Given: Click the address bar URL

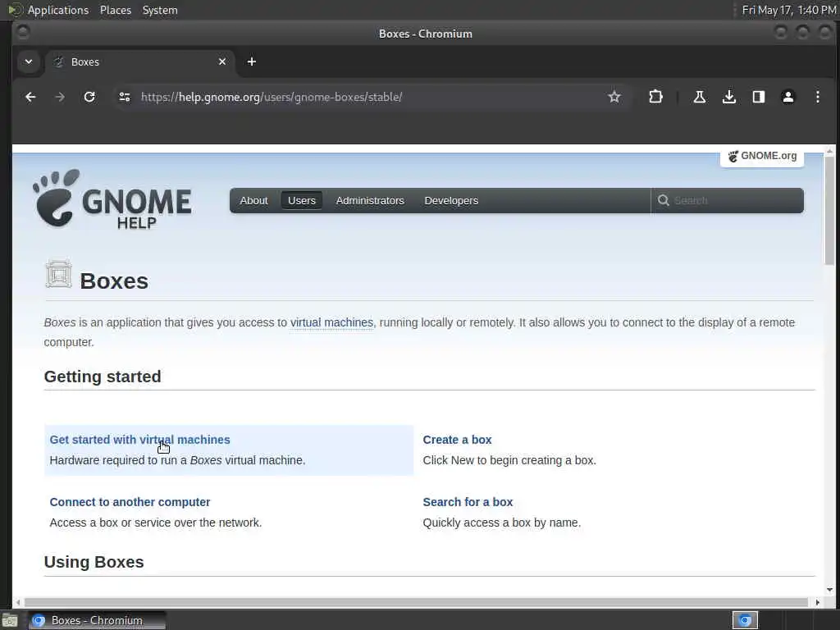Looking at the screenshot, I should [272, 97].
